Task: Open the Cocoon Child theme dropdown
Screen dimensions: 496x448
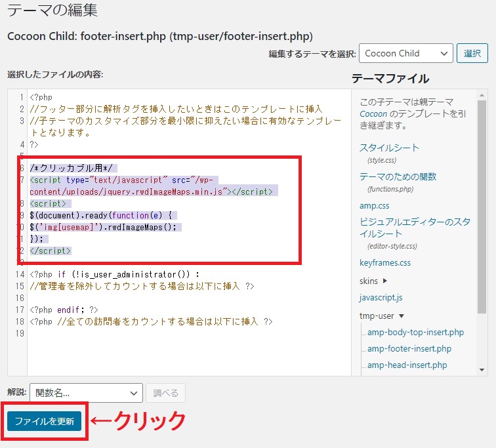Action: pyautogui.click(x=406, y=53)
